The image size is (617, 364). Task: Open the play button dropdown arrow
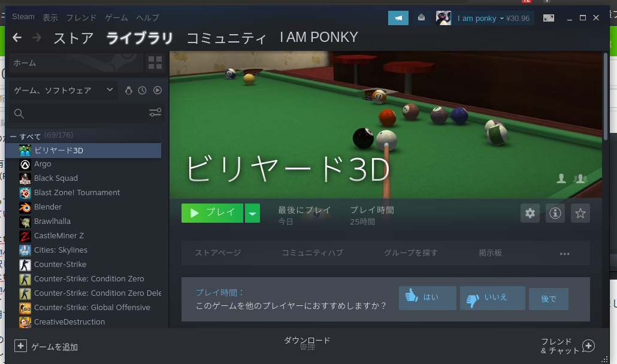252,213
